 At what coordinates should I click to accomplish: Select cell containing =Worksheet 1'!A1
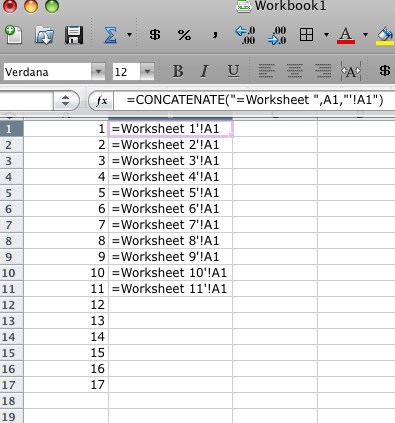click(170, 129)
